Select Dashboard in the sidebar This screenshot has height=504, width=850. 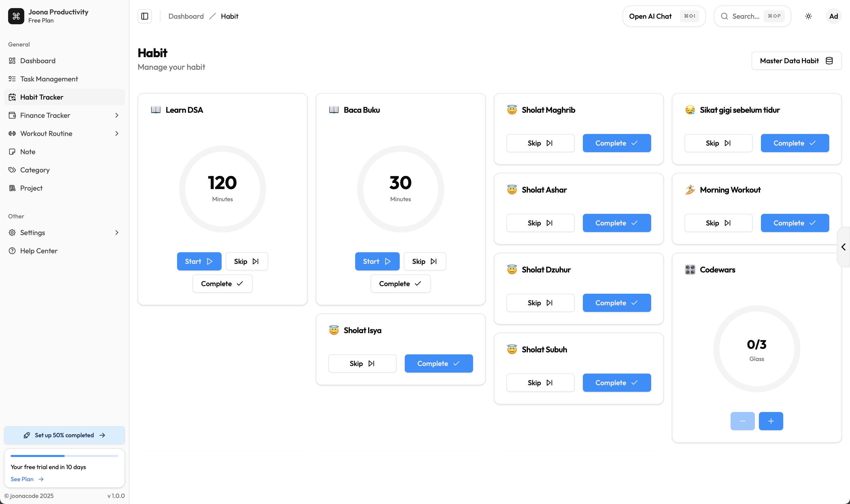(x=38, y=60)
